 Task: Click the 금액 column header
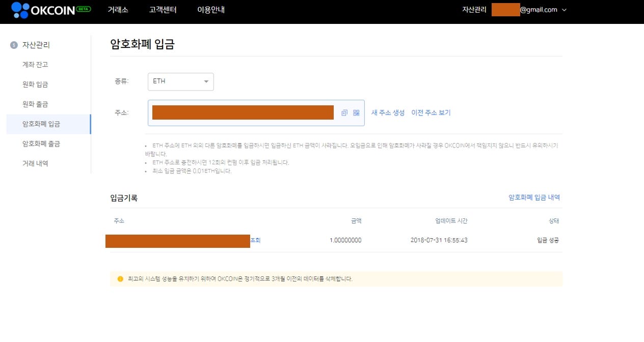tap(356, 221)
